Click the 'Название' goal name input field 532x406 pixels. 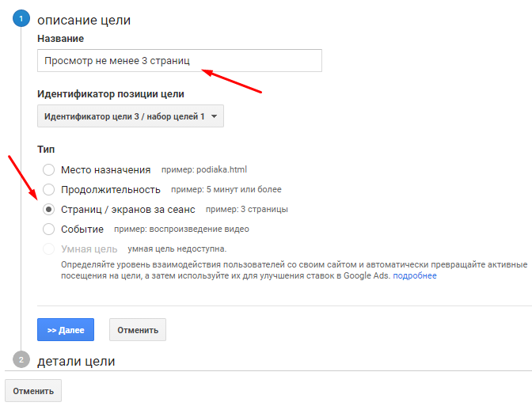[x=179, y=61]
